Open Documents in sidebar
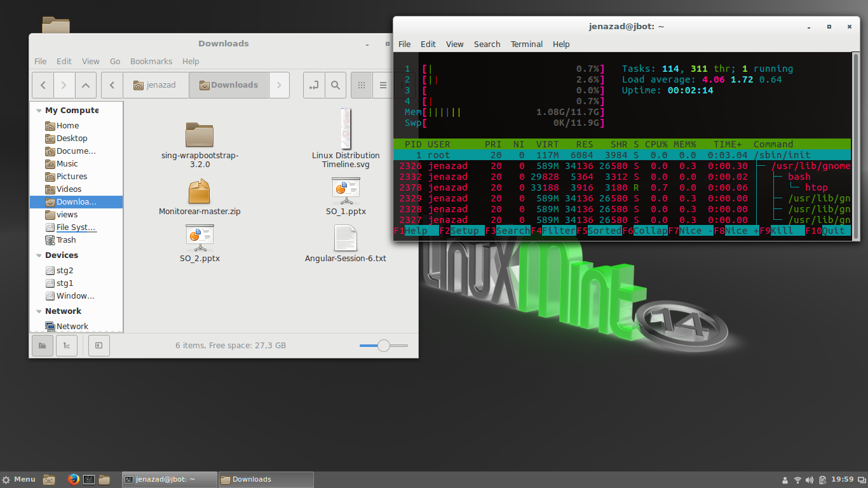The width and height of the screenshot is (868, 488). pyautogui.click(x=76, y=151)
